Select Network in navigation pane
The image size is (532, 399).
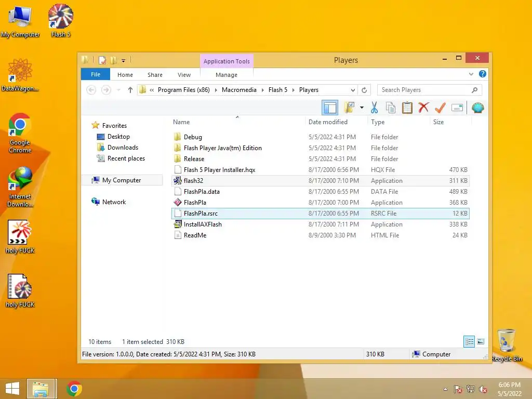114,202
